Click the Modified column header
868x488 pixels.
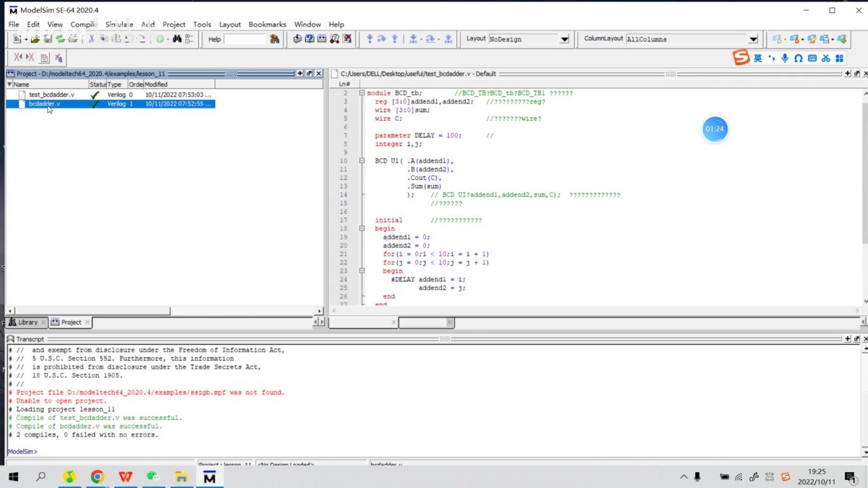(x=179, y=85)
